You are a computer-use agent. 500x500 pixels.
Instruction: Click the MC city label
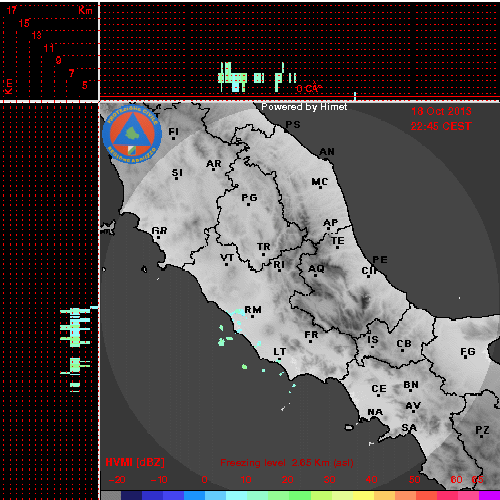pos(320,182)
